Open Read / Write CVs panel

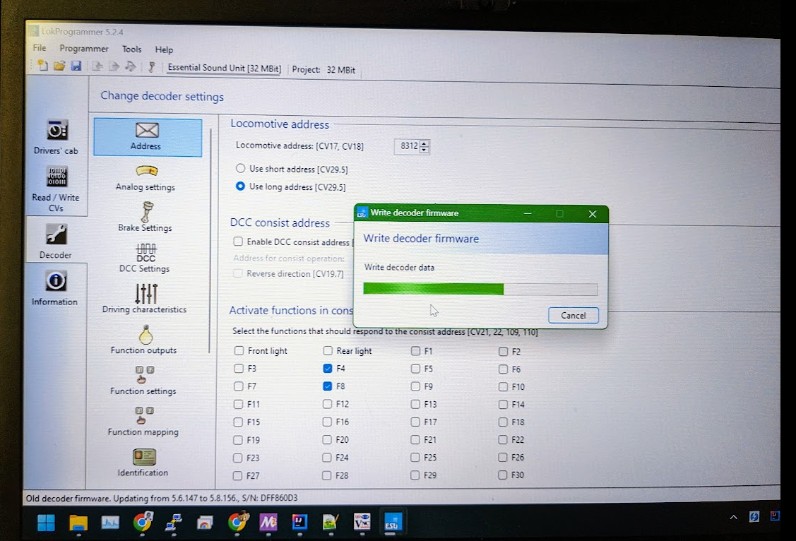56,187
